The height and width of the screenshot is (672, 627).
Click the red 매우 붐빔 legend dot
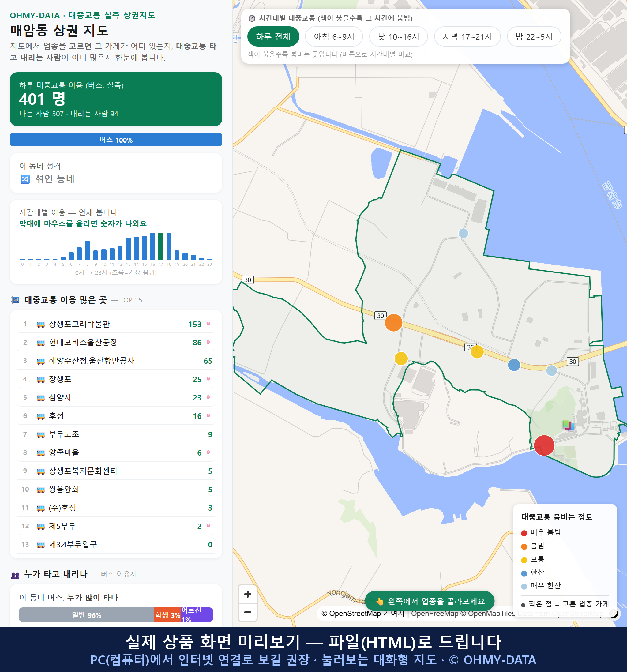524,533
